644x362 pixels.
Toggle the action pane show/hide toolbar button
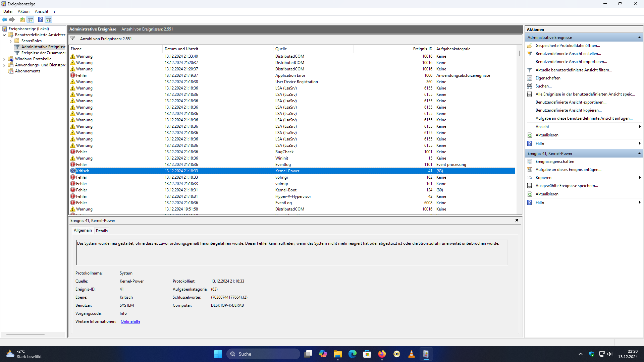click(x=49, y=19)
